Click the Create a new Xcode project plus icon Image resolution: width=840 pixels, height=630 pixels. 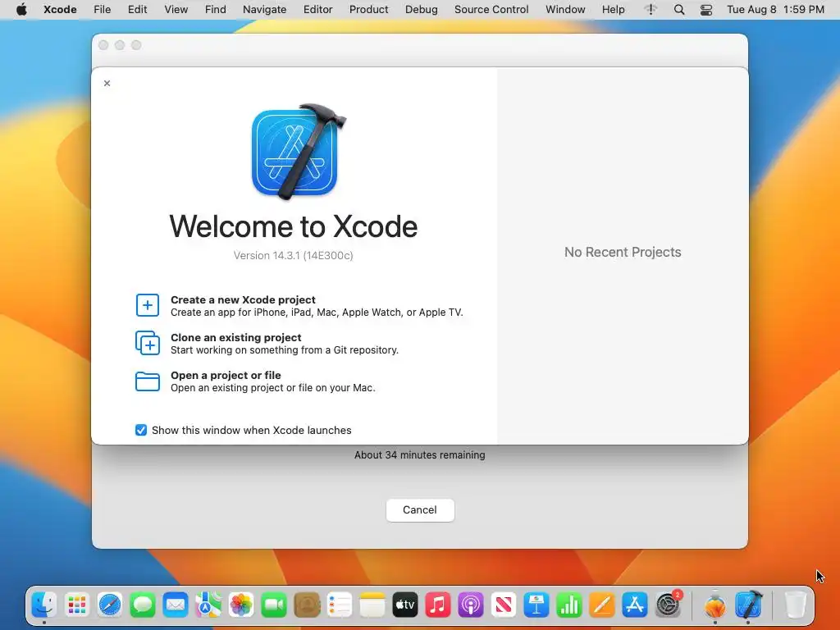148,305
